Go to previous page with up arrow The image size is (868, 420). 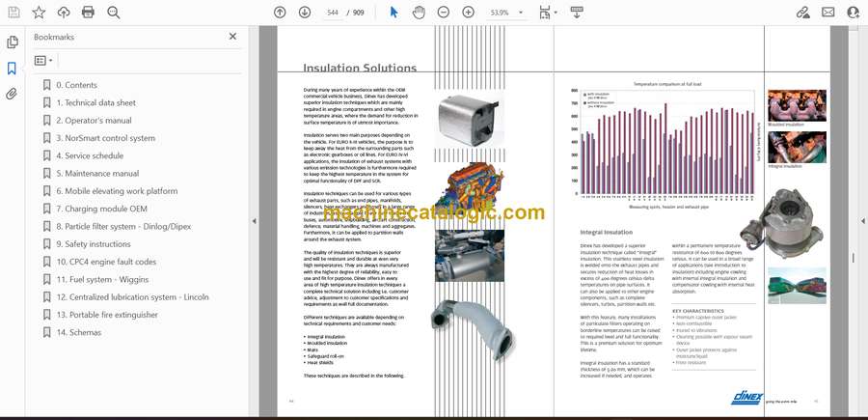[280, 13]
